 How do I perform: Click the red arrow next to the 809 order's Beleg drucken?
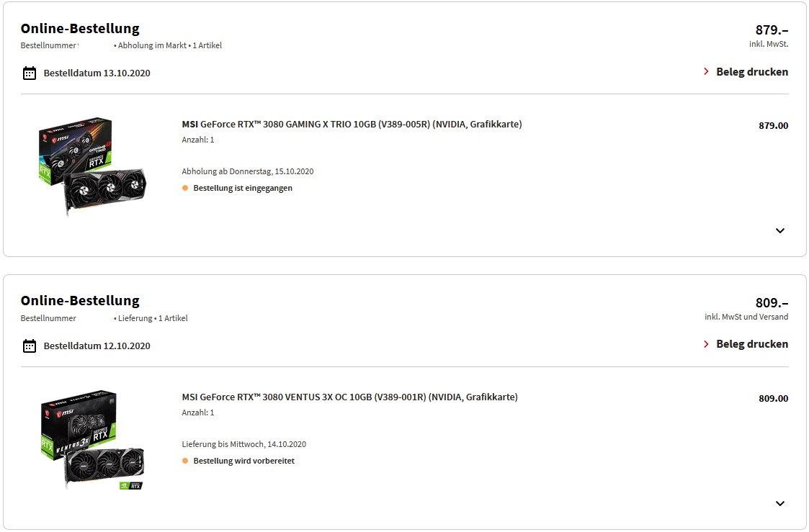point(706,344)
